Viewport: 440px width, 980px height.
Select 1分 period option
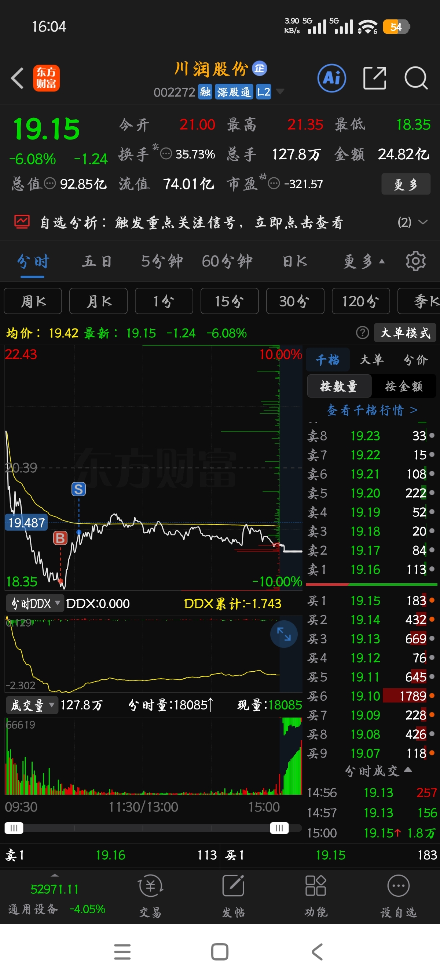164,301
